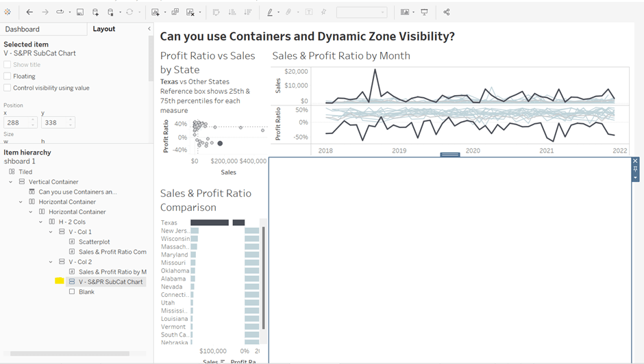The height and width of the screenshot is (364, 644).
Task: Click the New Data Source icon
Action: pos(95,12)
